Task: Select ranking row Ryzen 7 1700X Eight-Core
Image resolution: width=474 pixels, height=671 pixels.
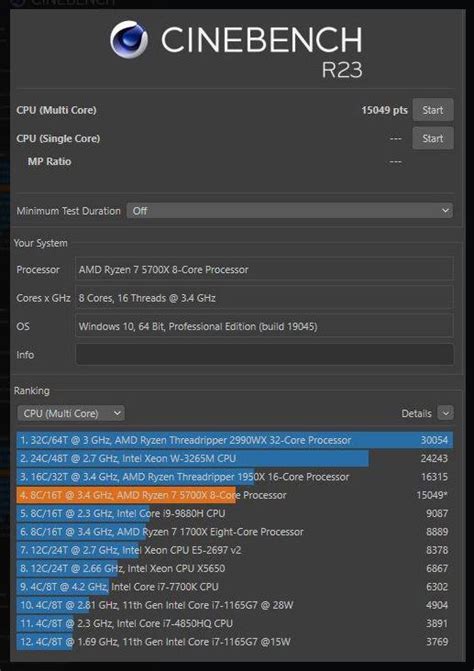Action: (x=235, y=531)
